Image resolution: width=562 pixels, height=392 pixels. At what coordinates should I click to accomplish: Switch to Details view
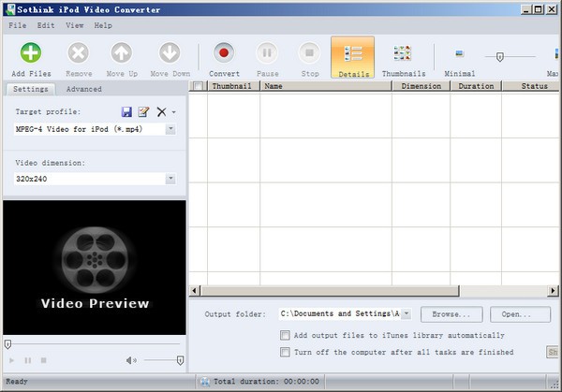pos(353,57)
